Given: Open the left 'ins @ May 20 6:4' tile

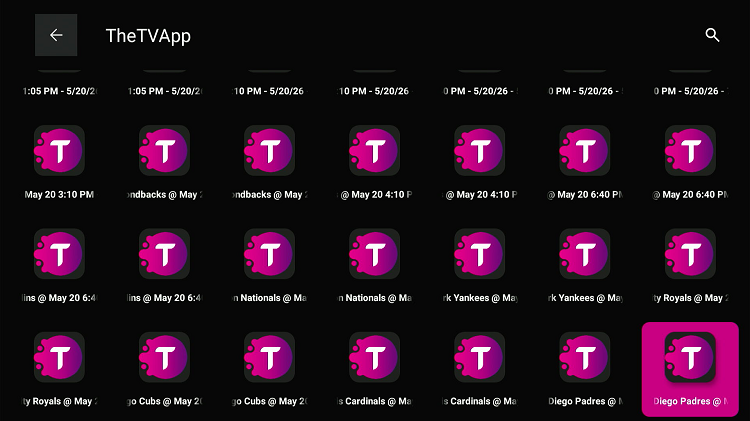Looking at the screenshot, I should coord(59,266).
